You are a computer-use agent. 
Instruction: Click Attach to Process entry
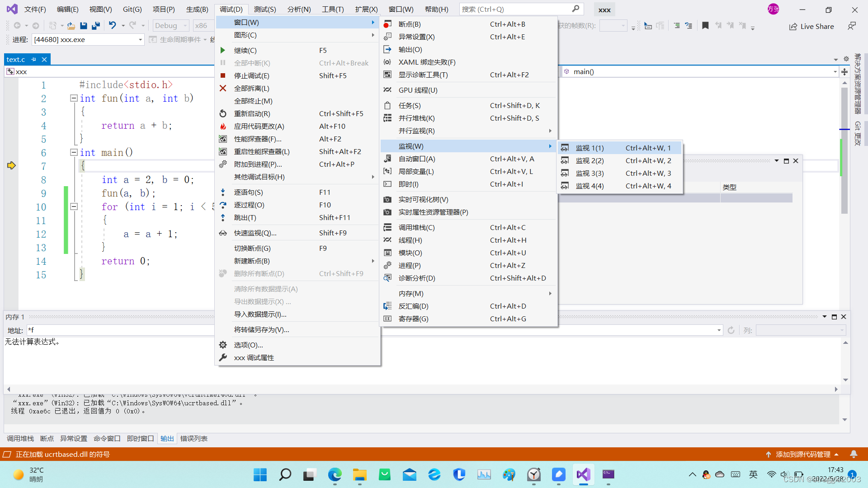(298, 164)
